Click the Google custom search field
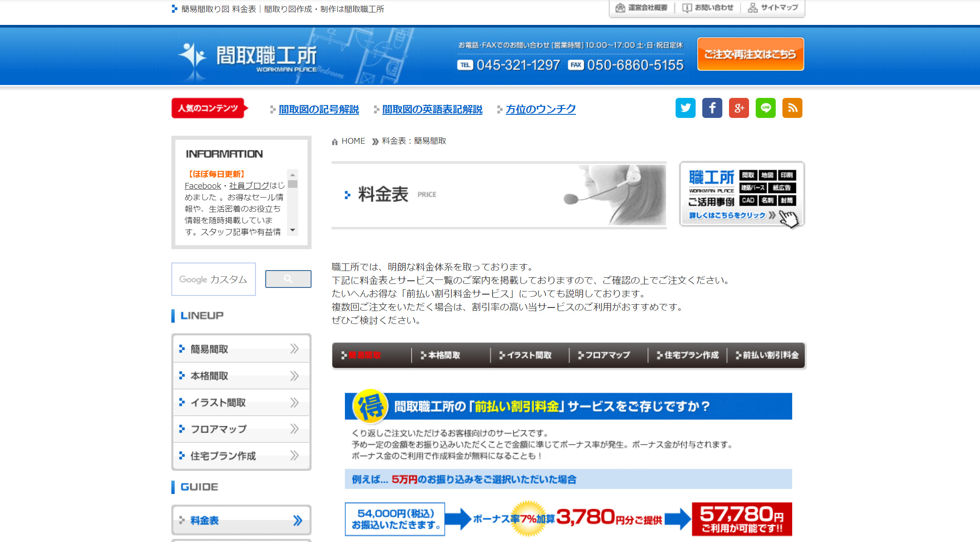The image size is (980, 542). 213,279
